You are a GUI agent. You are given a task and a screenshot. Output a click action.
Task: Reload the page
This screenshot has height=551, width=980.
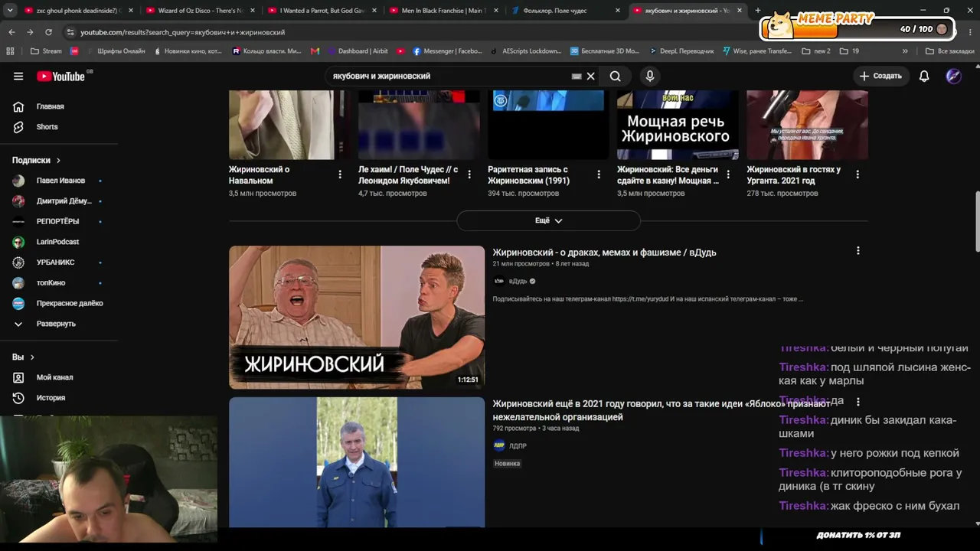48,32
